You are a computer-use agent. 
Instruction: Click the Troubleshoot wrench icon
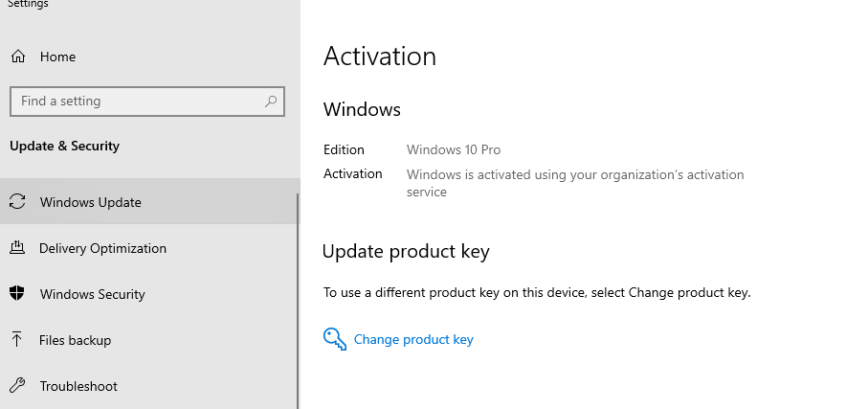pyautogui.click(x=17, y=386)
